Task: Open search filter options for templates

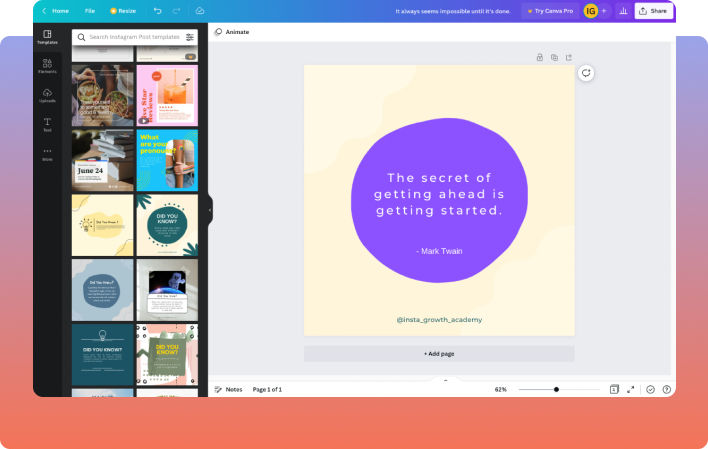Action: coord(190,37)
